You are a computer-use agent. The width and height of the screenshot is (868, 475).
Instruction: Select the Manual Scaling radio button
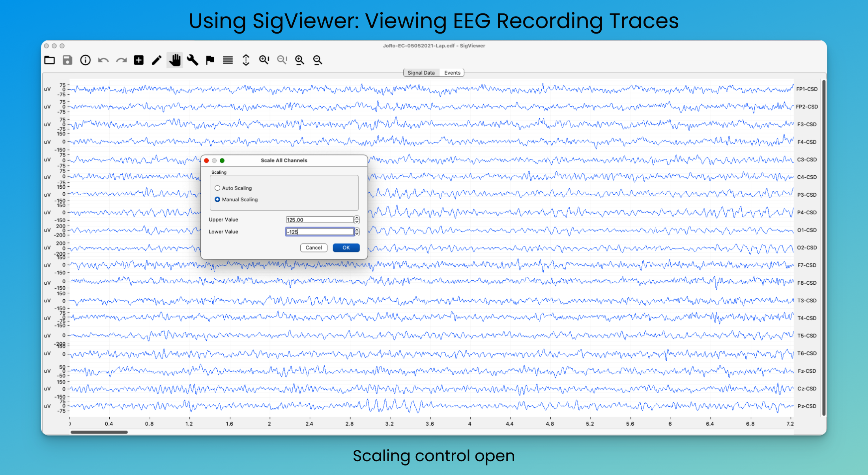[217, 199]
